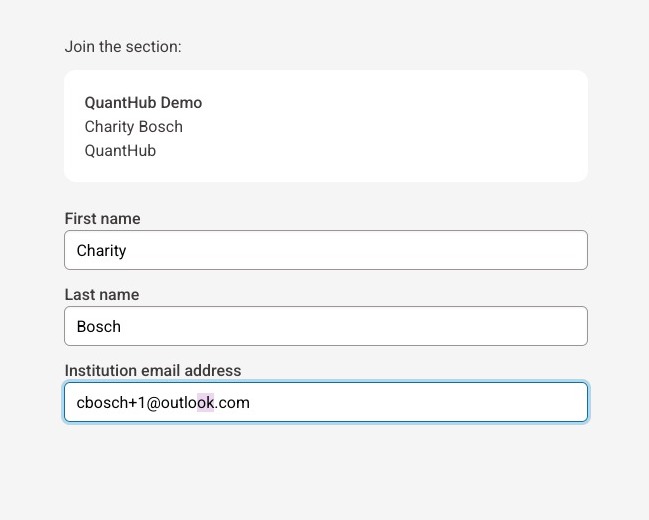Place cursor on "Bosch" text in Last name
Viewport: 649px width, 520px height.
tap(98, 326)
